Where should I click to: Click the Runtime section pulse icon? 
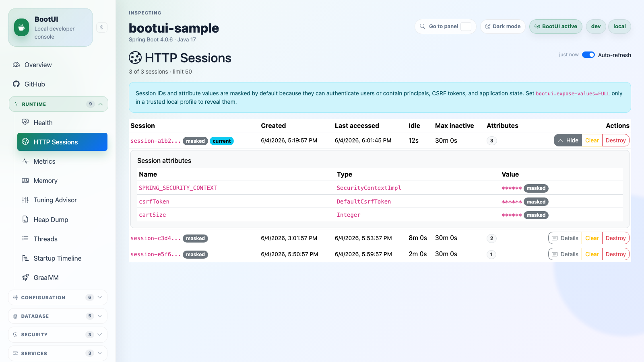click(x=16, y=104)
